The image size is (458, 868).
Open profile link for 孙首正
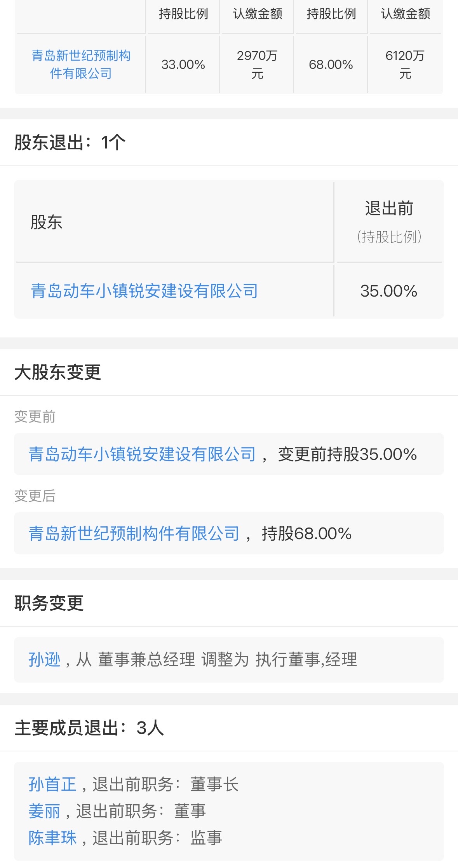[52, 784]
